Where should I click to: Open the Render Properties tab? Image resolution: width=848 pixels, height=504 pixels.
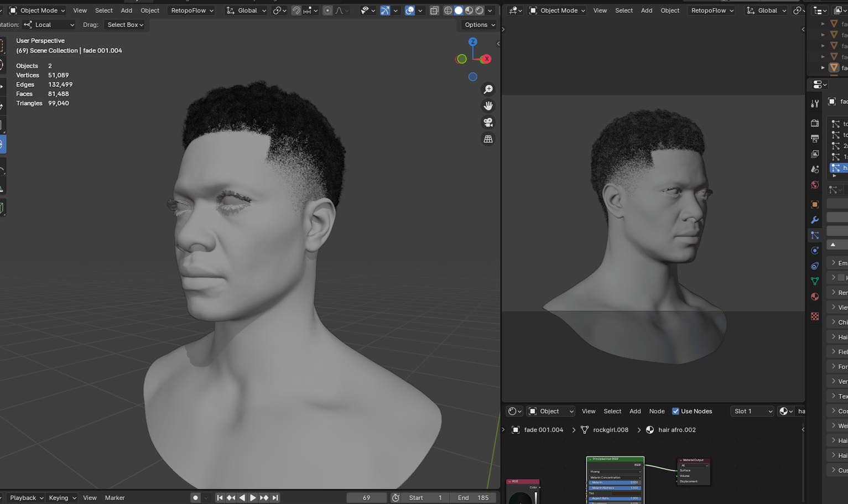pos(814,123)
